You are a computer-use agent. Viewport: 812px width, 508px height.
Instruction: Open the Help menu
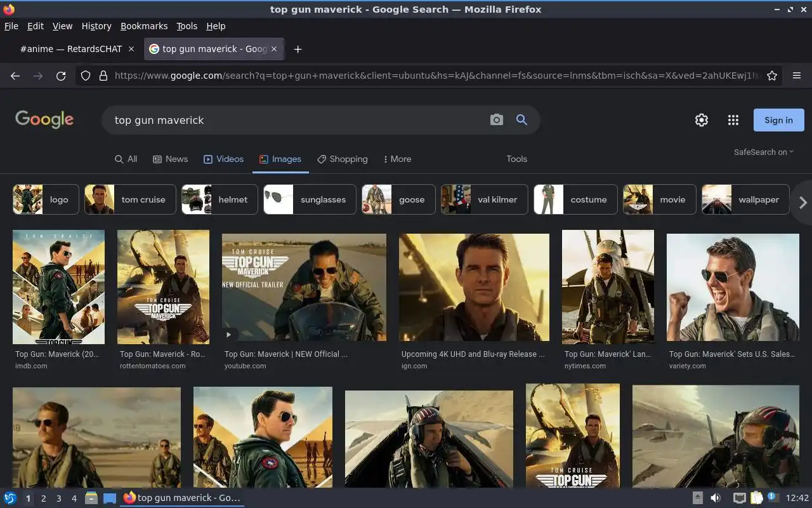point(216,26)
